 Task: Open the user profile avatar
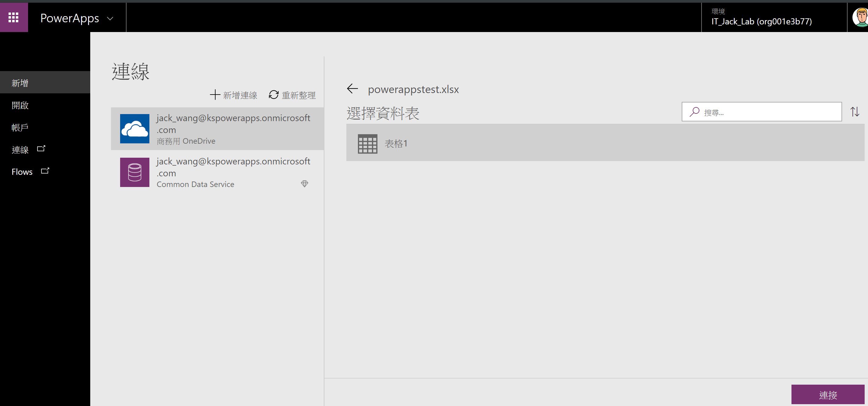[x=860, y=17]
